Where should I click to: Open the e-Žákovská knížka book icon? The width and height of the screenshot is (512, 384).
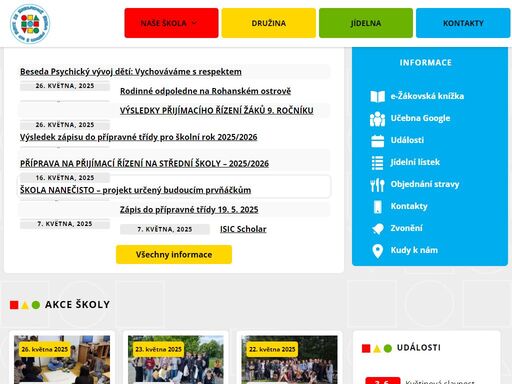coord(377,96)
